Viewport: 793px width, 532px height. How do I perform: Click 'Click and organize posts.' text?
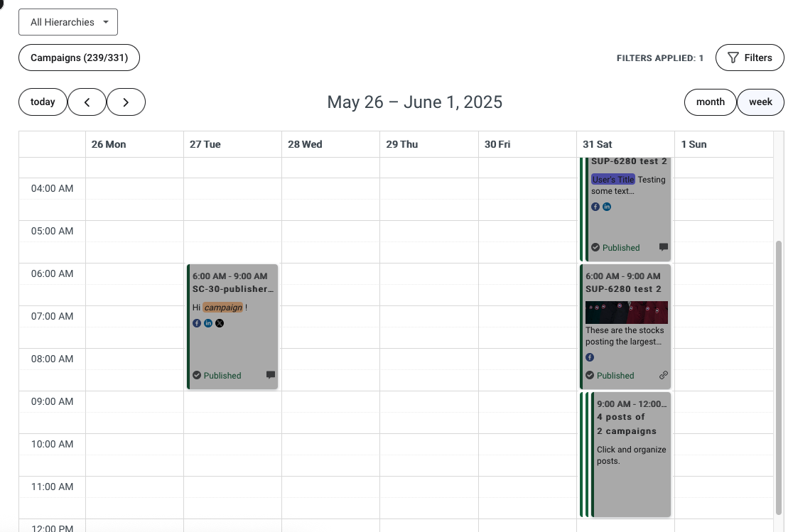pyautogui.click(x=631, y=455)
